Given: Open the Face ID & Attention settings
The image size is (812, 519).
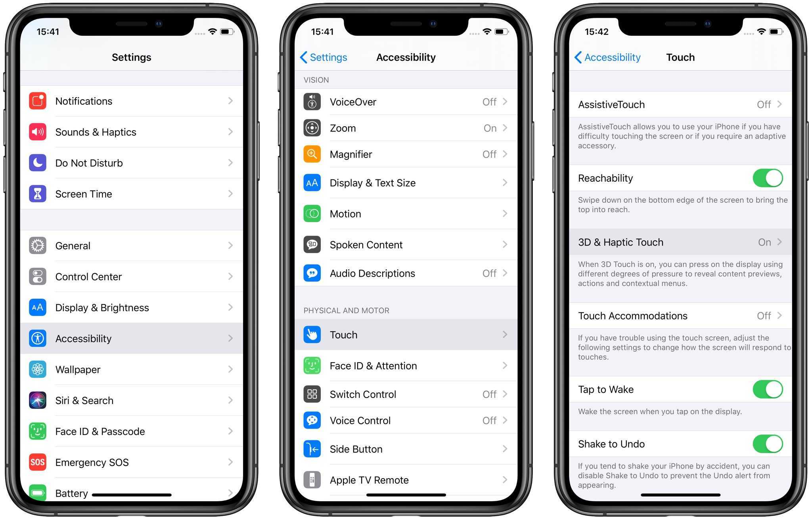Looking at the screenshot, I should [406, 364].
